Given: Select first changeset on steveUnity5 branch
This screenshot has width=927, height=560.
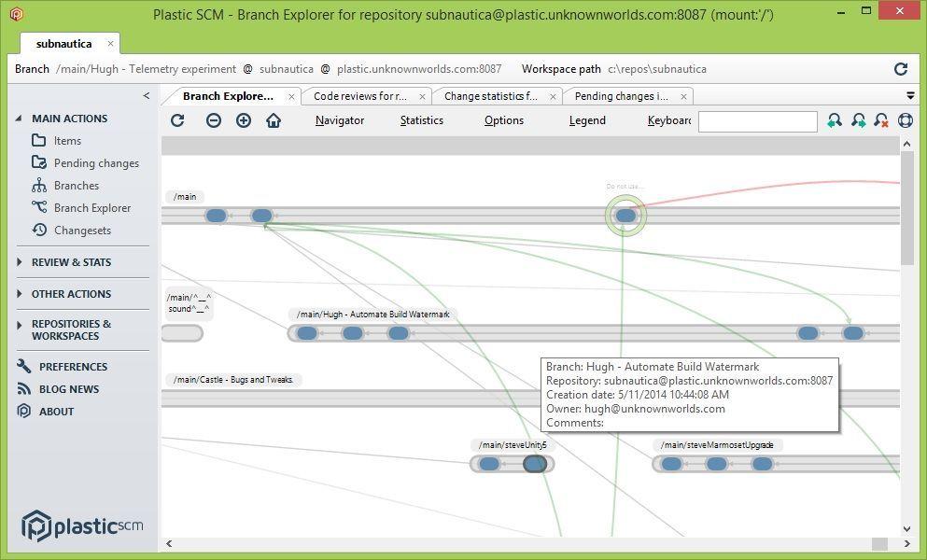Looking at the screenshot, I should click(x=489, y=464).
